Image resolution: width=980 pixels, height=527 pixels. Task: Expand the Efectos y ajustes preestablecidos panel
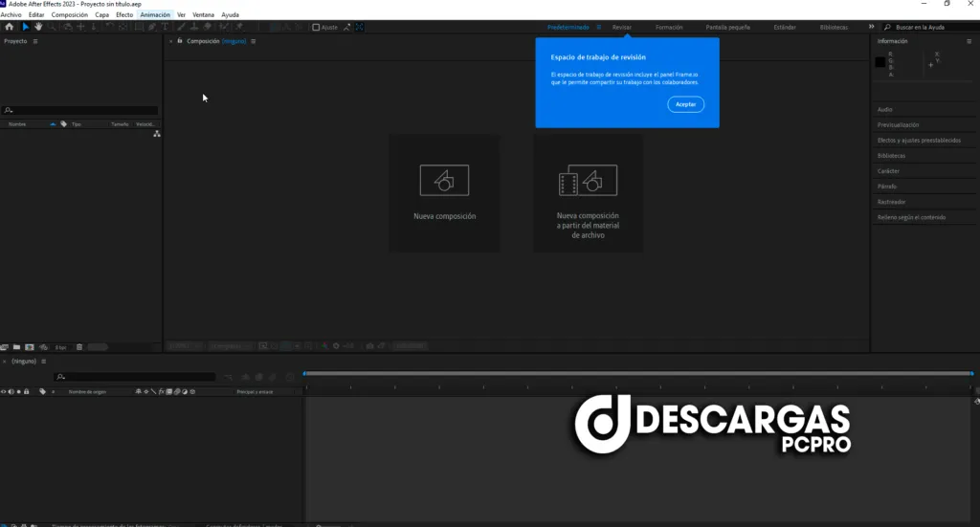(918, 141)
